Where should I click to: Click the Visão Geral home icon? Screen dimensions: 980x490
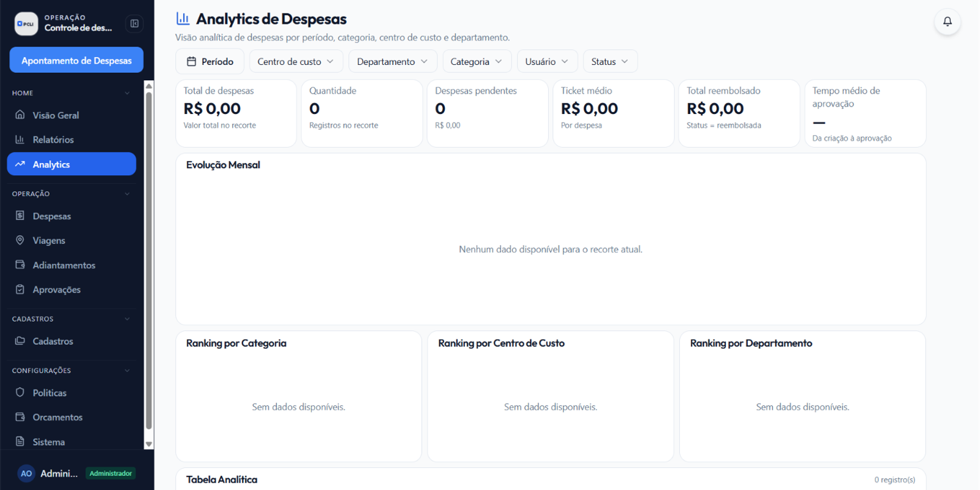coord(20,115)
